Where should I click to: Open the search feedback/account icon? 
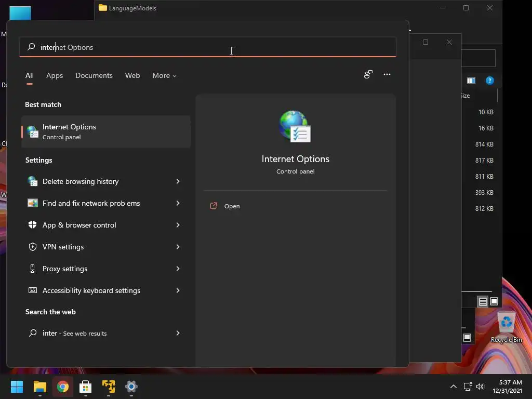click(368, 74)
